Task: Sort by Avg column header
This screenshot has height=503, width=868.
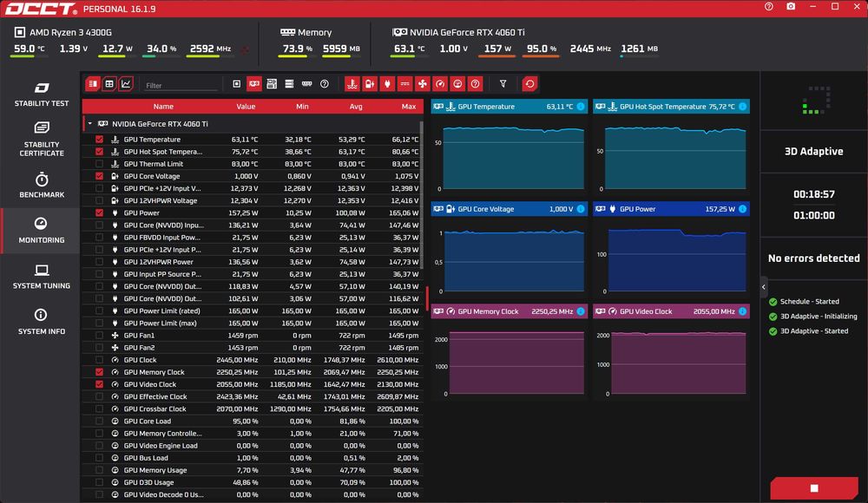Action: pos(356,107)
